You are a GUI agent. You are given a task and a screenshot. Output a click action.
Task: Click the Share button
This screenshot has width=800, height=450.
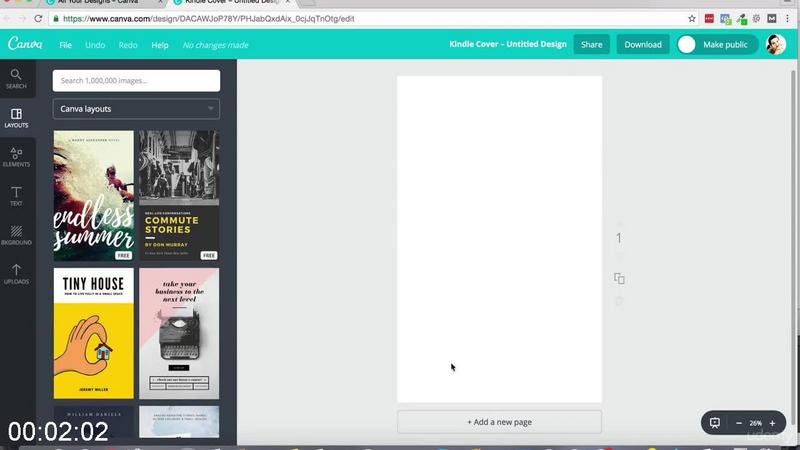point(591,44)
